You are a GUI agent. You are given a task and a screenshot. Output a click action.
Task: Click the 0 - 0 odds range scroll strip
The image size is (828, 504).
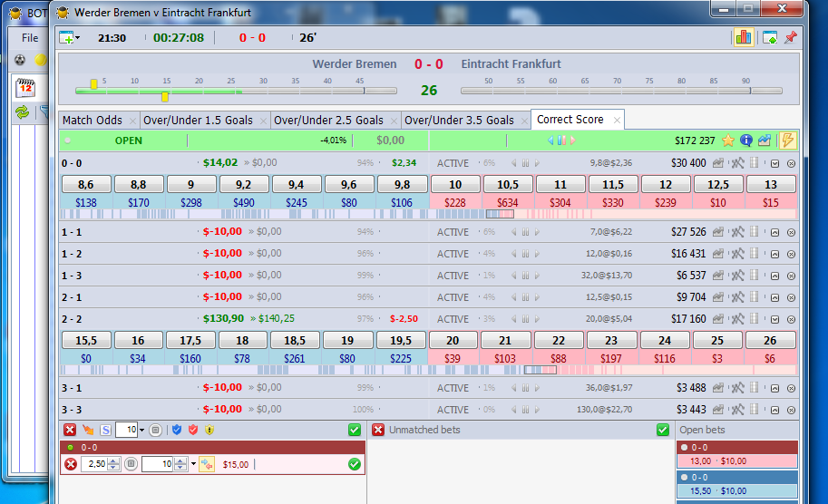(429, 214)
